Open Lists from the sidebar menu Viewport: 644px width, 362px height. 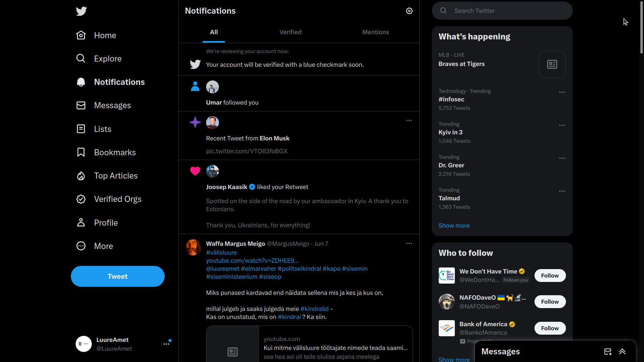103,129
